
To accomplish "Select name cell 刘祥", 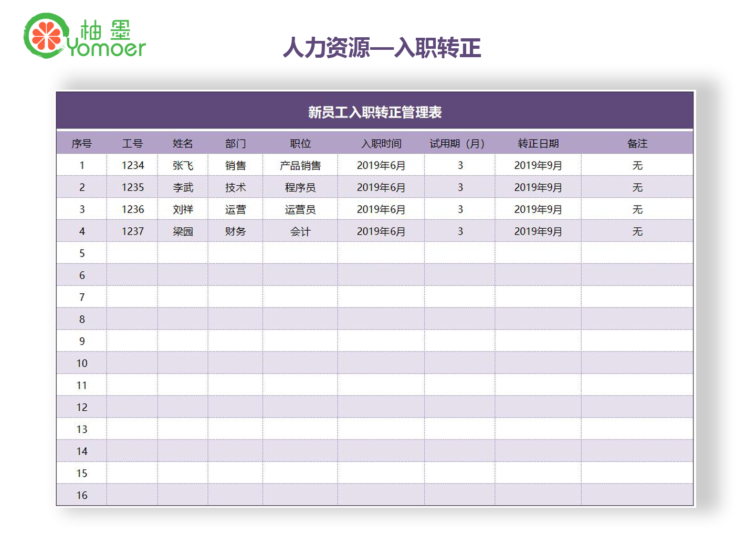I will click(183, 209).
